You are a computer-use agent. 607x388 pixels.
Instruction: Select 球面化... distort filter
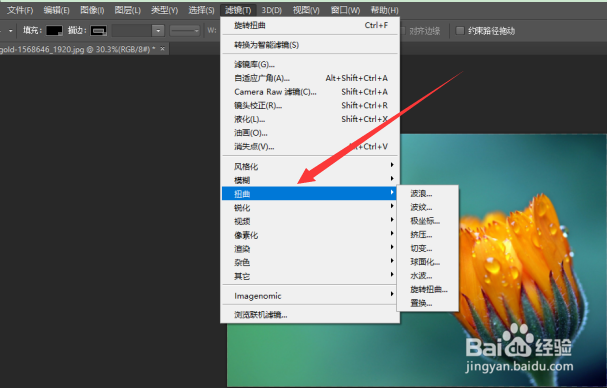click(x=428, y=262)
